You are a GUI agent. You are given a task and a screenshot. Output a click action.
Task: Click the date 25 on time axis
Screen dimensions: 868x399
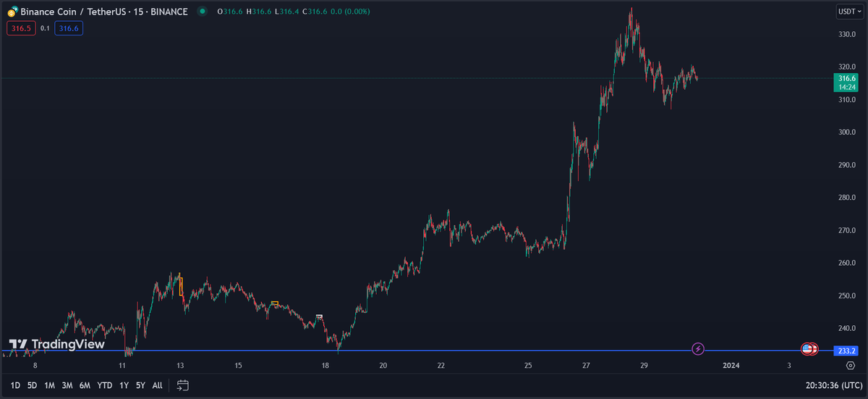tap(528, 366)
